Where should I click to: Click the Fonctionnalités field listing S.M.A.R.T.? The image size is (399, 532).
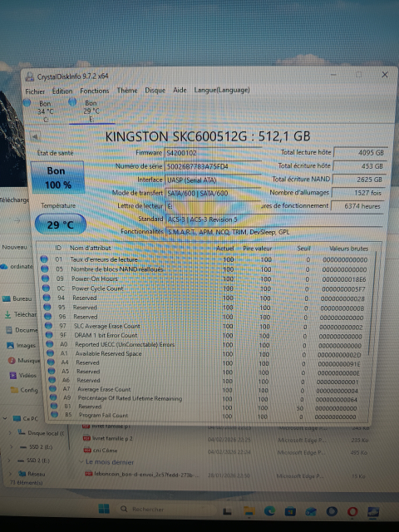coord(274,232)
